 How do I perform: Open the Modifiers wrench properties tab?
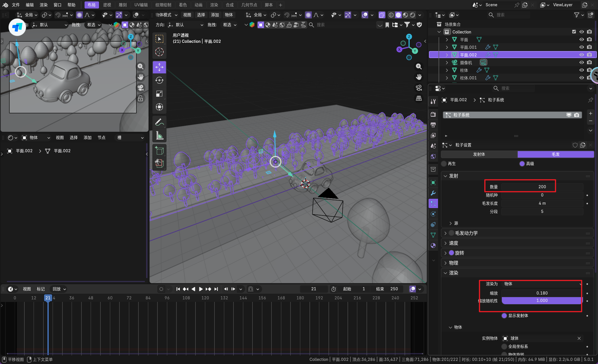(x=433, y=193)
